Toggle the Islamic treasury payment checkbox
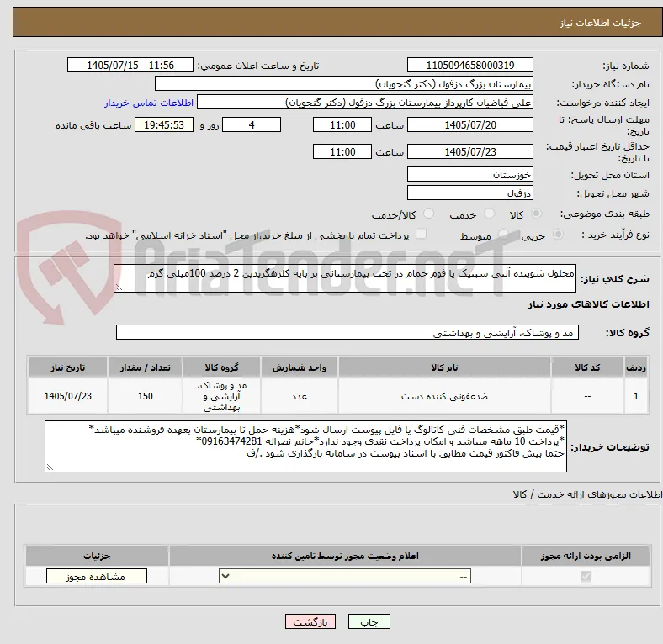The height and width of the screenshot is (644, 663). pos(422,234)
